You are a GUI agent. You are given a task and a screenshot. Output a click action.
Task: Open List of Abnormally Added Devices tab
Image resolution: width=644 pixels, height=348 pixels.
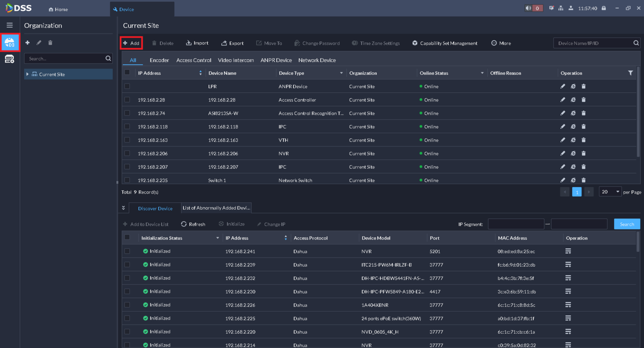[x=216, y=208]
